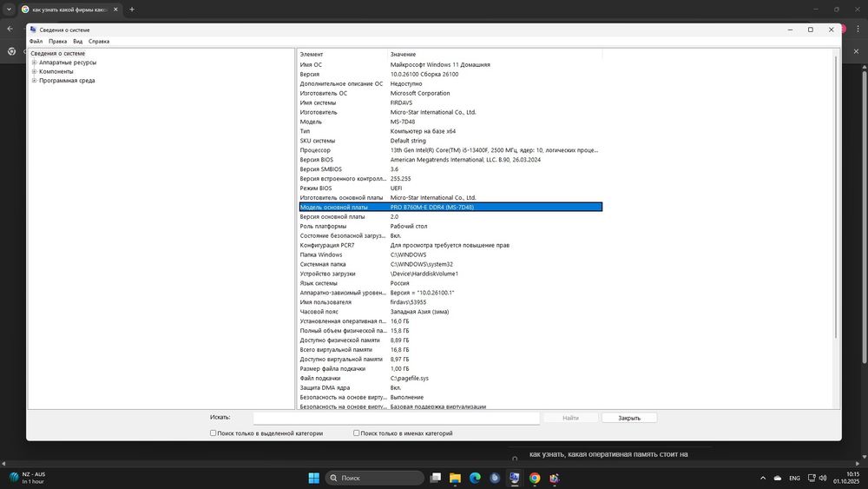
Task: Select the Сведения о системе root node
Action: 57,54
